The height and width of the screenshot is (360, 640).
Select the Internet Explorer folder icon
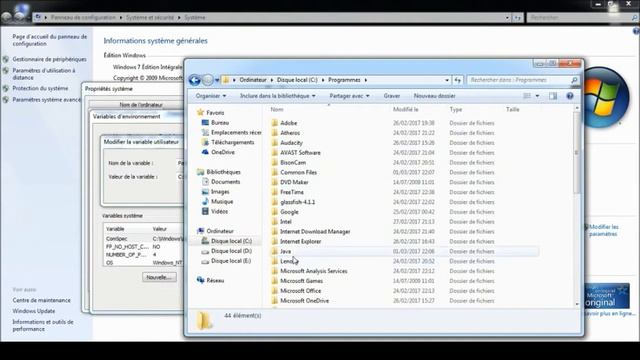275,241
